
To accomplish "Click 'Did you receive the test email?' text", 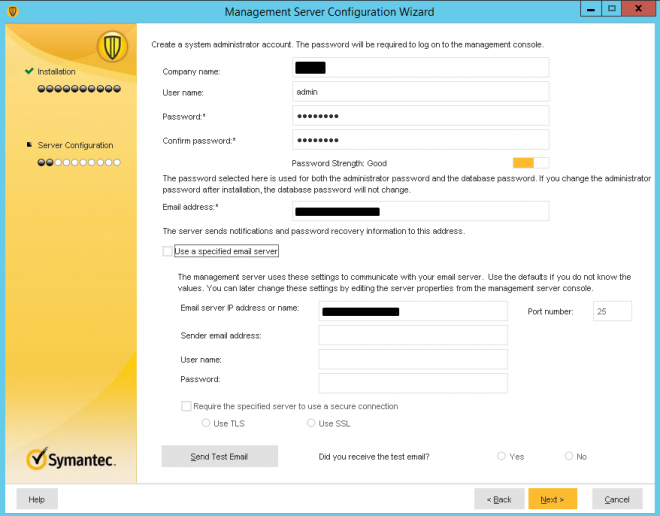I will pos(374,457).
